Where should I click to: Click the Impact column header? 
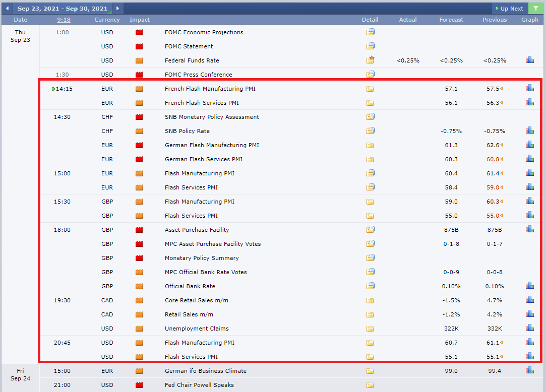140,20
